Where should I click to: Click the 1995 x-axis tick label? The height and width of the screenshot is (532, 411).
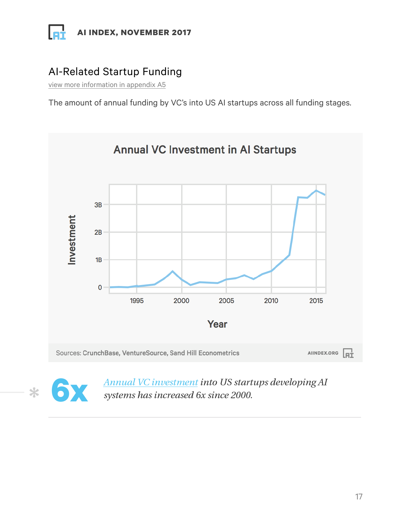pyautogui.click(x=137, y=301)
